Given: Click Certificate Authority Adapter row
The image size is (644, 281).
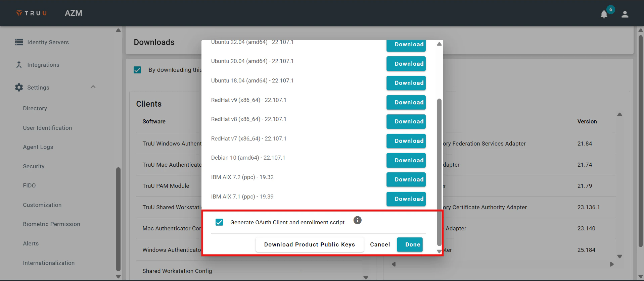Looking at the screenshot, I should click(x=485, y=207).
